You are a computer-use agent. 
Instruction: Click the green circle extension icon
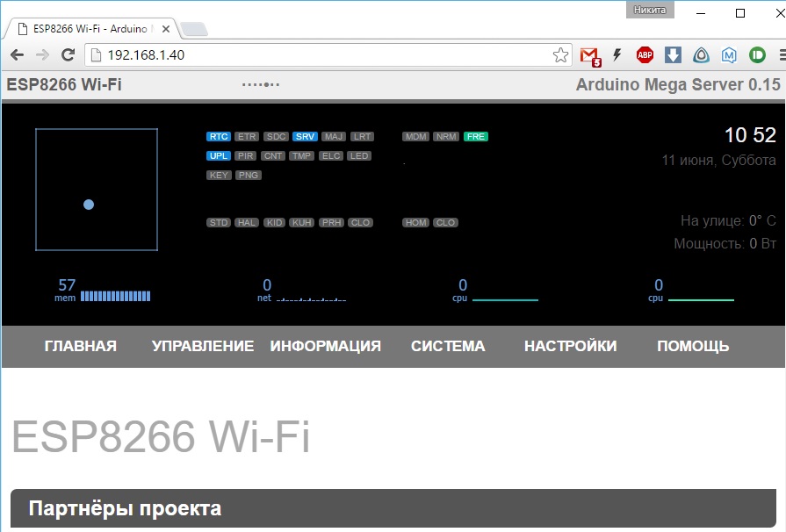(x=757, y=54)
